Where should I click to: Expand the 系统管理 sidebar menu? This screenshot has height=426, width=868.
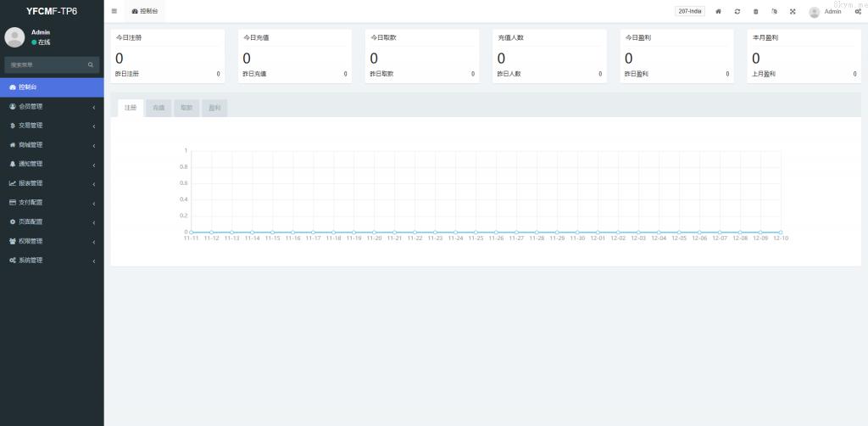(x=51, y=261)
